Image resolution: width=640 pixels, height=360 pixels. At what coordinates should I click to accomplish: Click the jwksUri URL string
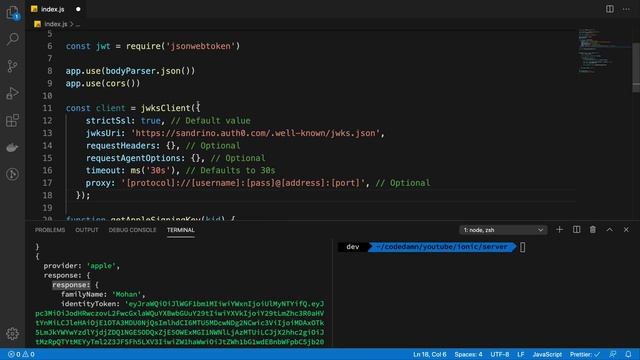[x=256, y=133]
